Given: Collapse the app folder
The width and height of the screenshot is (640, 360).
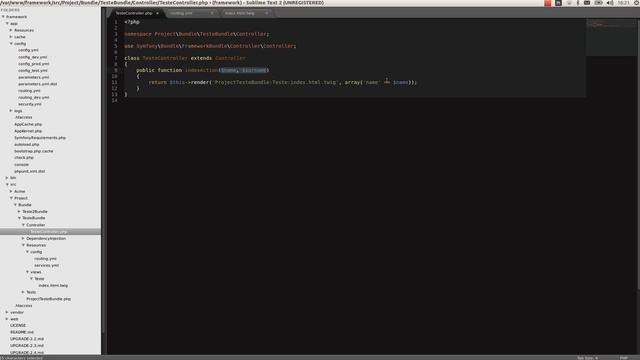Looking at the screenshot, I should click(7, 24).
